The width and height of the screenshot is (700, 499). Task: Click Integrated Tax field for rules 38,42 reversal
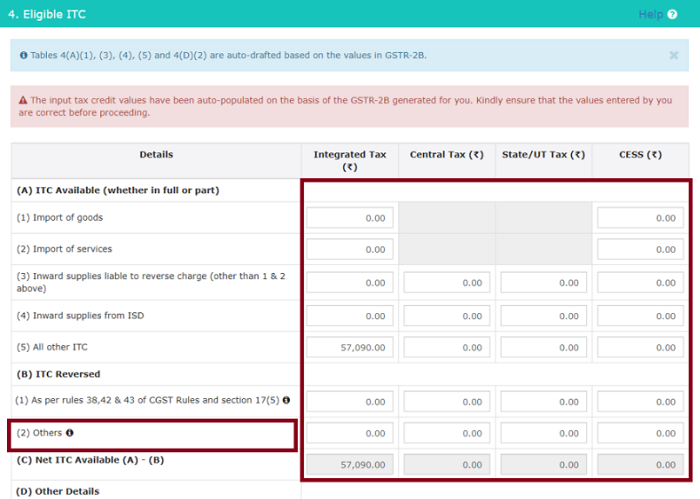(x=349, y=401)
